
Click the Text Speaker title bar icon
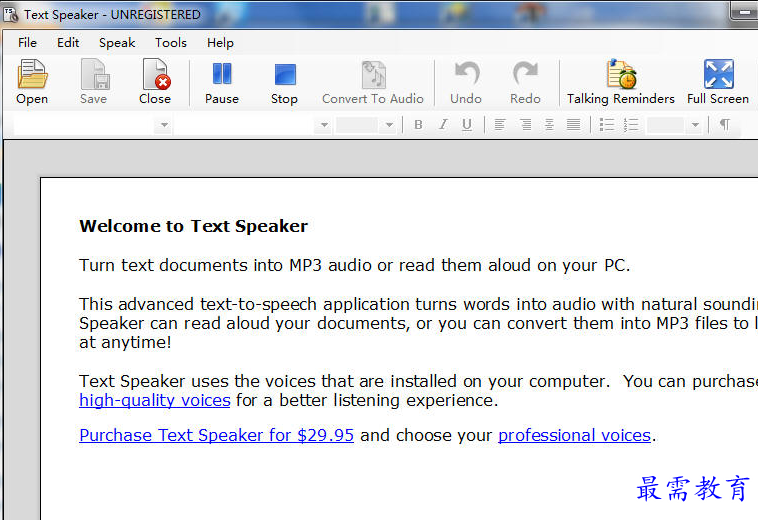click(11, 14)
